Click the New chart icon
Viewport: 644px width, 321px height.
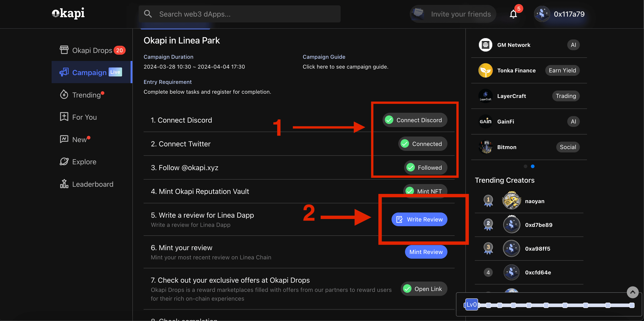click(64, 139)
